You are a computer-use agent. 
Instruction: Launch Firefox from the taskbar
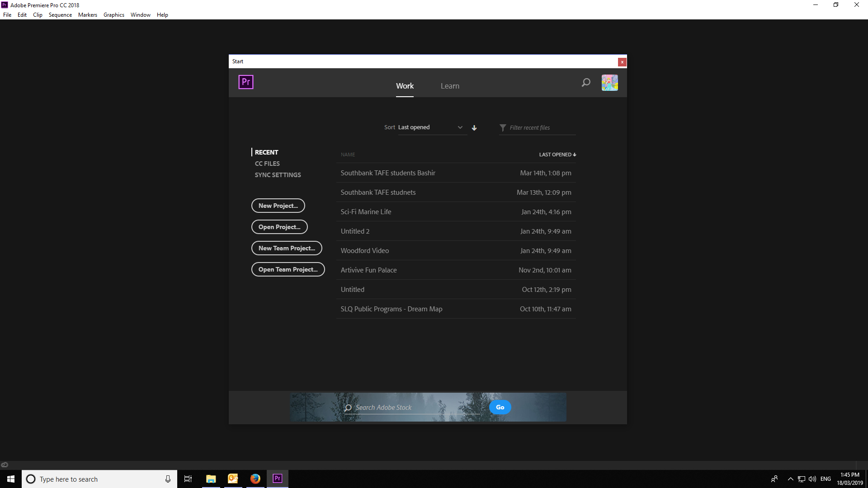pyautogui.click(x=255, y=479)
